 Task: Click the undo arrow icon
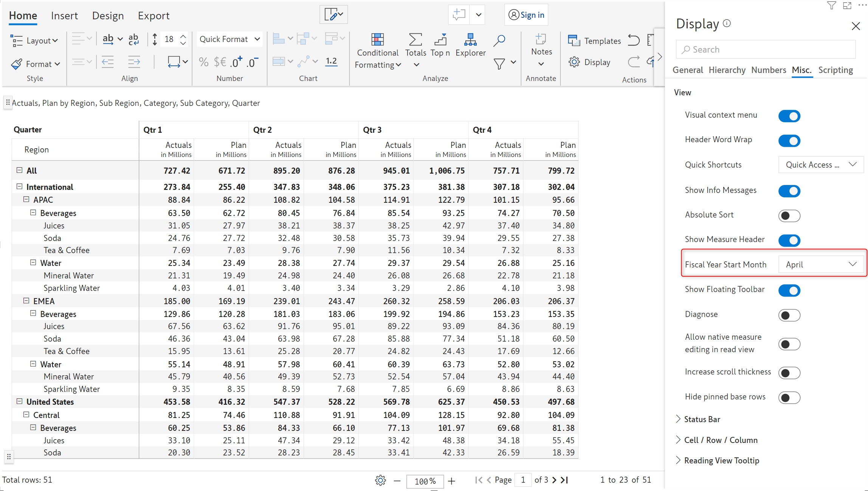[x=634, y=40]
